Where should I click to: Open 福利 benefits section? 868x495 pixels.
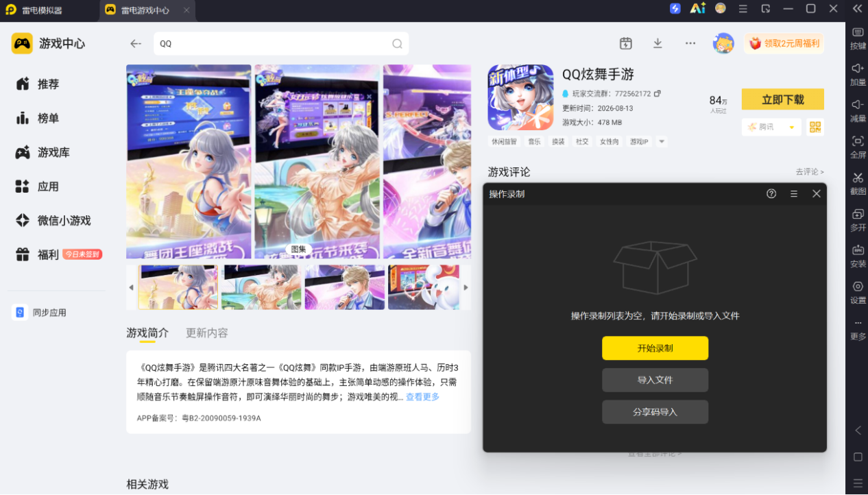point(48,255)
